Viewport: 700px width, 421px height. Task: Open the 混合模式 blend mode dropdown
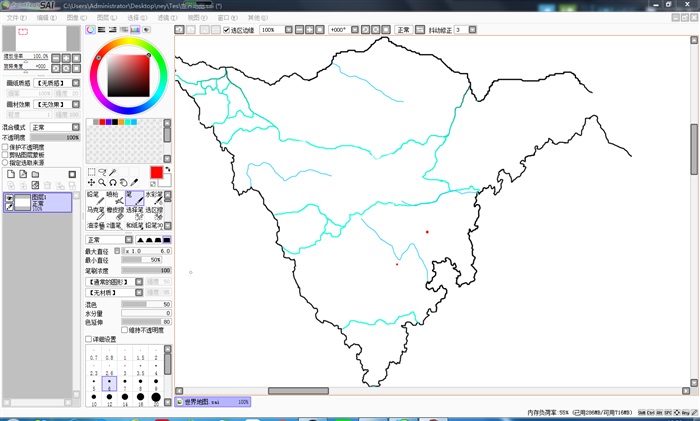54,128
